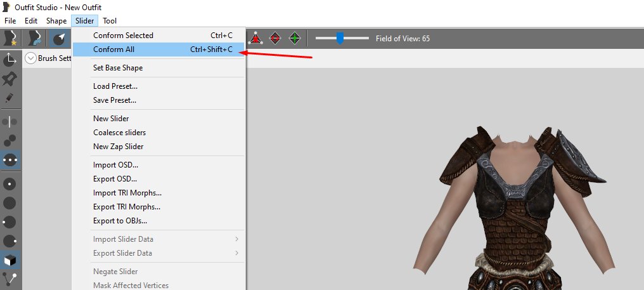
Task: Select the Split Edge tool with green line
Action: [295, 38]
